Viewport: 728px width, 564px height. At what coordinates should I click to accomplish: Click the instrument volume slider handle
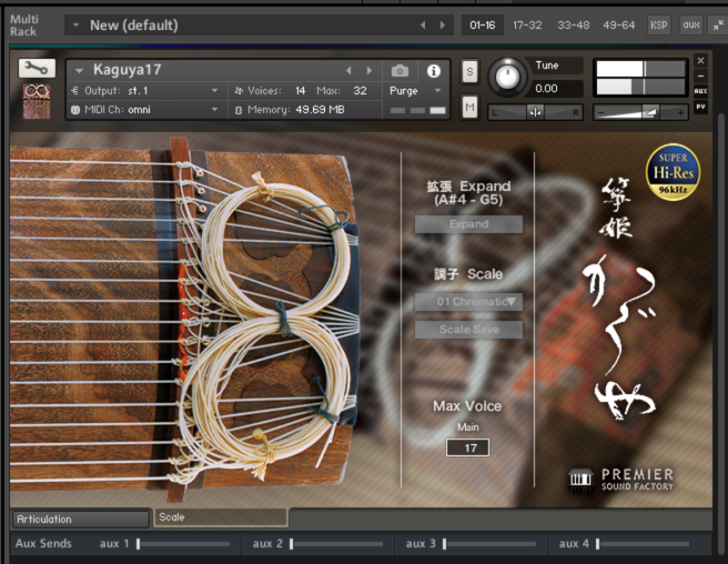click(x=650, y=112)
